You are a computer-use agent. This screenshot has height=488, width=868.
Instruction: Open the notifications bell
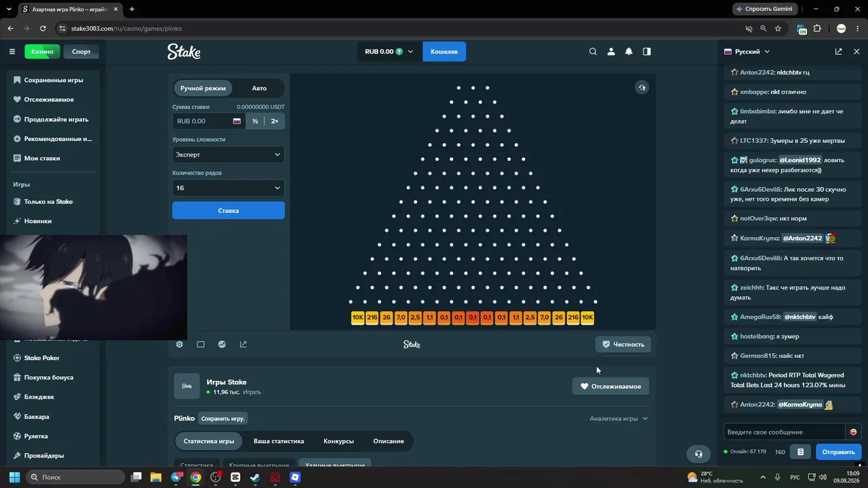[x=629, y=52]
